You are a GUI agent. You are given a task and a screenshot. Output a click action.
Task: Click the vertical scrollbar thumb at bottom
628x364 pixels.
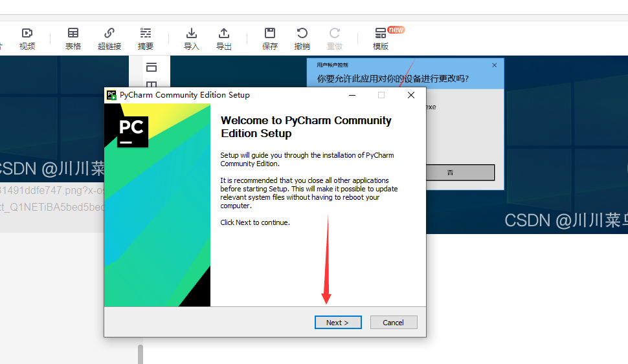click(x=140, y=354)
